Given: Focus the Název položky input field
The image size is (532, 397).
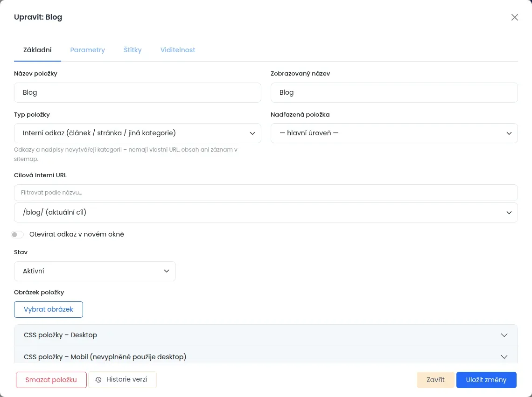Looking at the screenshot, I should (x=137, y=93).
